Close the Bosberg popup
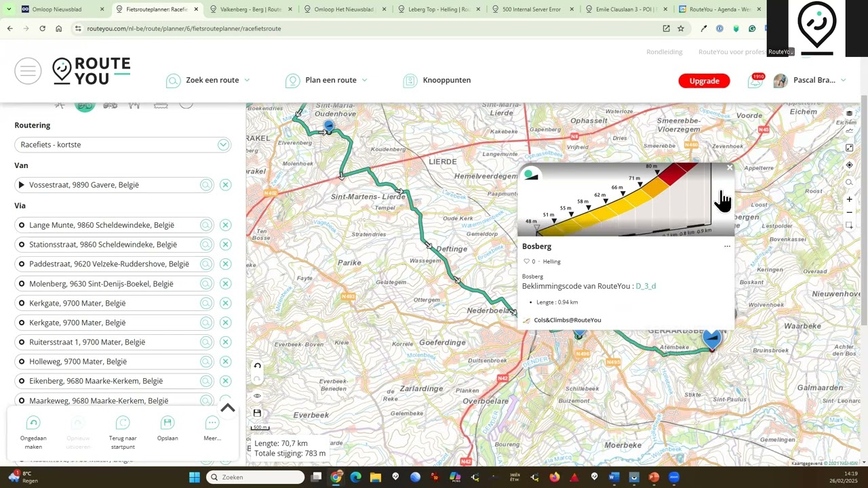Viewport: 868px width, 488px height. point(730,168)
